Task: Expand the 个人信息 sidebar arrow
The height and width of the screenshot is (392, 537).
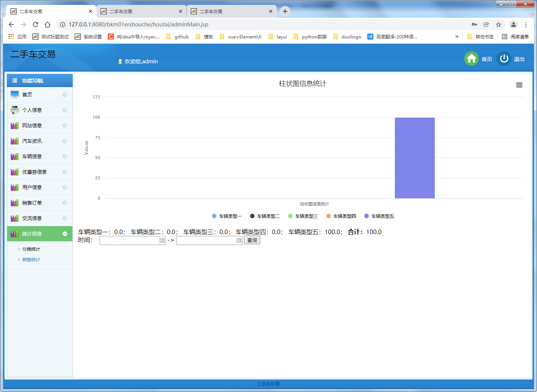Action: click(65, 110)
